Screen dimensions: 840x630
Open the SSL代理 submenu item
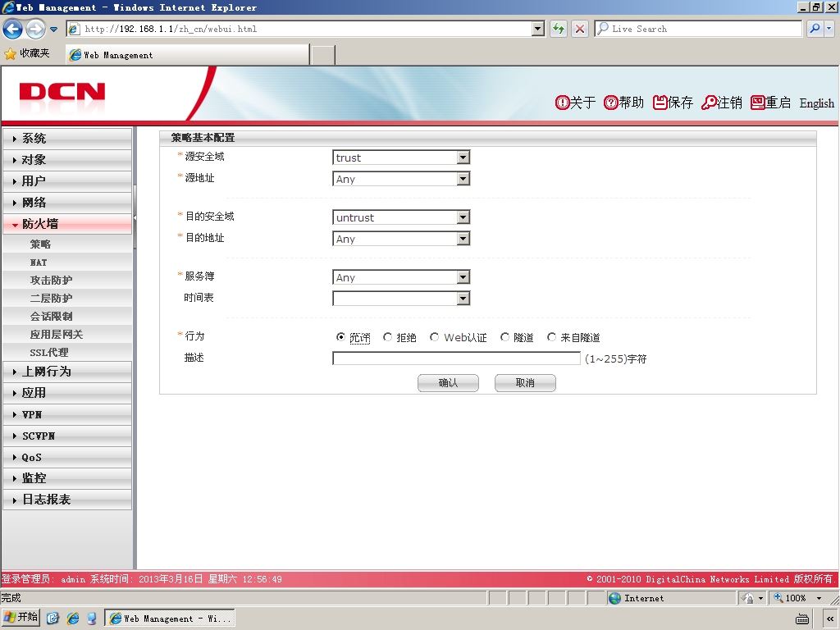pos(48,353)
